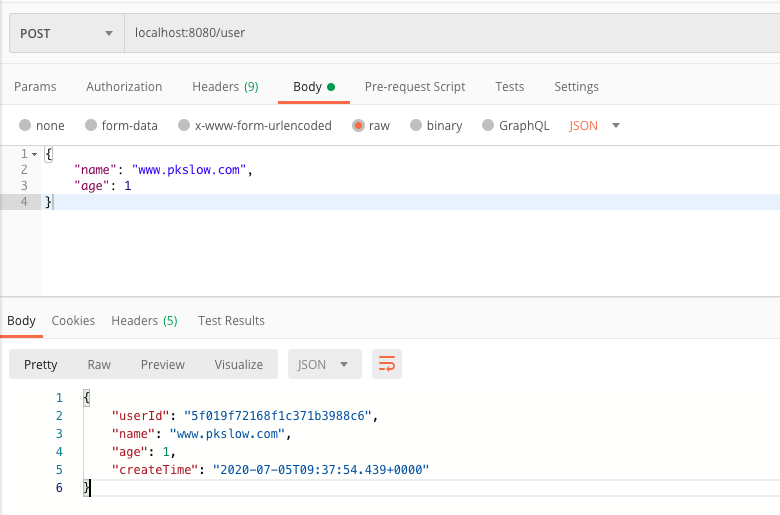Open the POST method dropdown
This screenshot has height=515, width=780.
(x=67, y=33)
